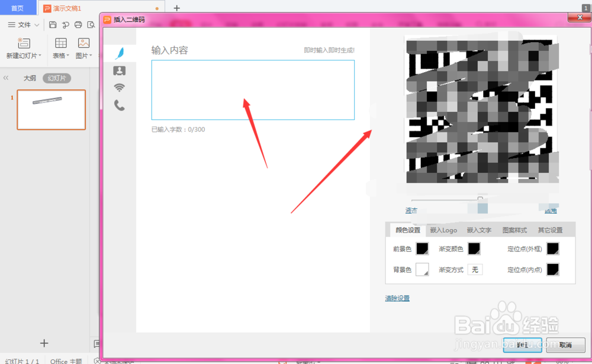
Task: Open the 其它设置 tab
Action: coord(550,230)
